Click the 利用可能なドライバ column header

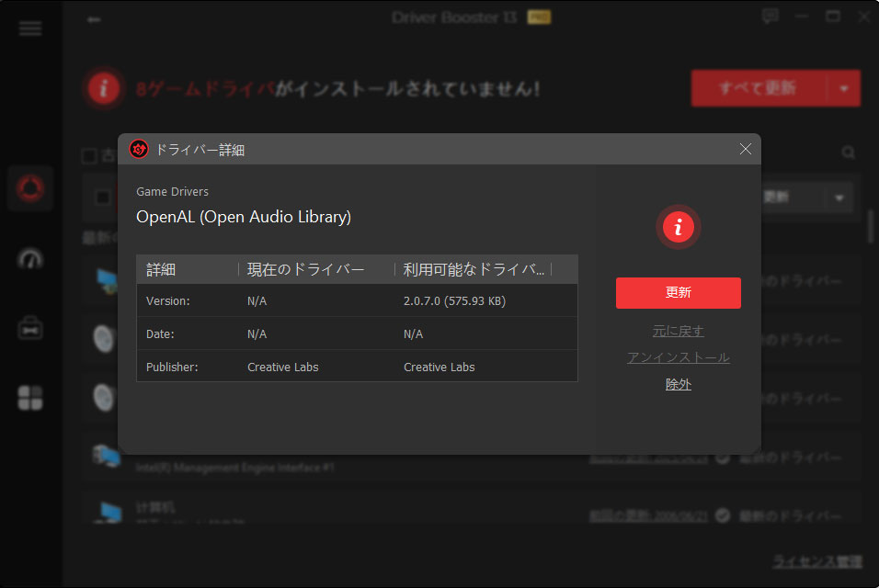pyautogui.click(x=474, y=270)
